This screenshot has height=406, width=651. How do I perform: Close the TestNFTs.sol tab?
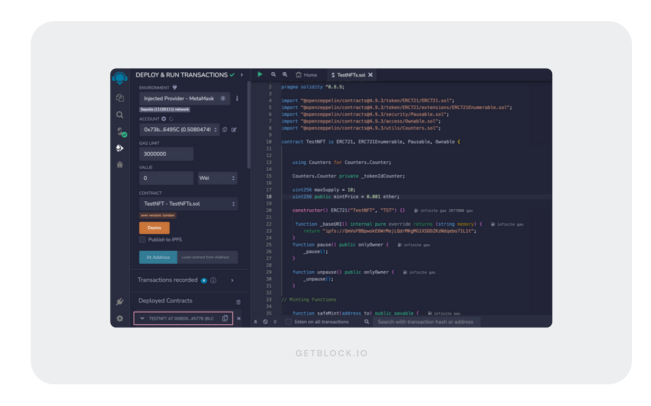370,75
